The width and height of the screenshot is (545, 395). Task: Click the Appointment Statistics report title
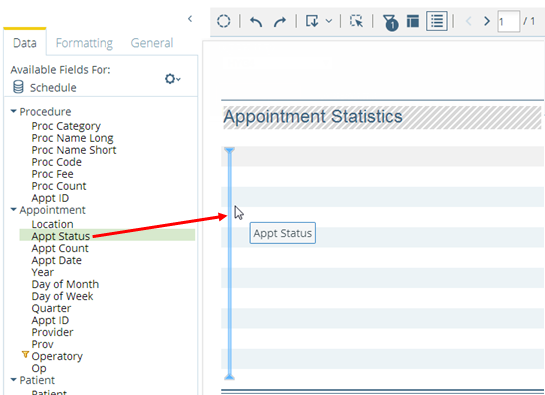point(313,116)
